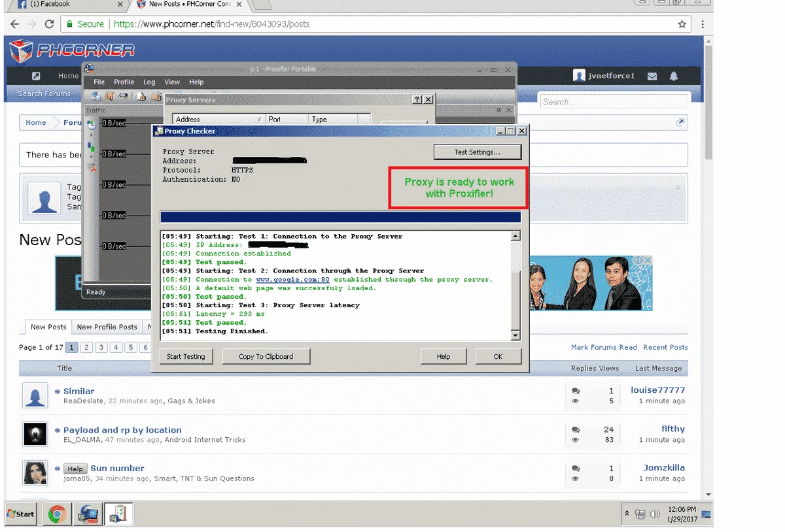This screenshot has width=785, height=532.
Task: Open Payload and rp by location thread
Action: 122,430
